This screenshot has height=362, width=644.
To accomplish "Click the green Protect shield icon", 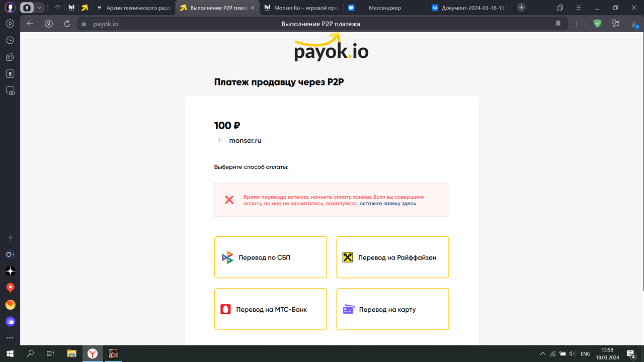I will [x=597, y=24].
